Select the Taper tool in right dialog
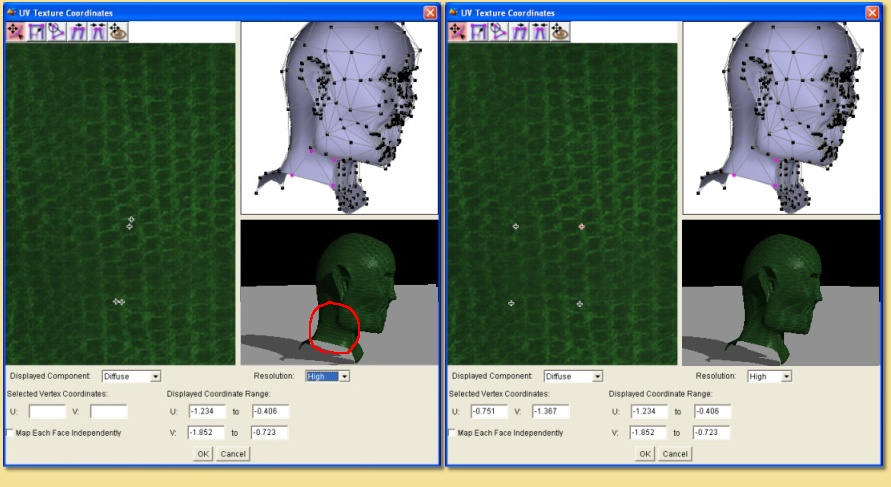Viewport: 891px width, 487px height. pyautogui.click(x=541, y=32)
